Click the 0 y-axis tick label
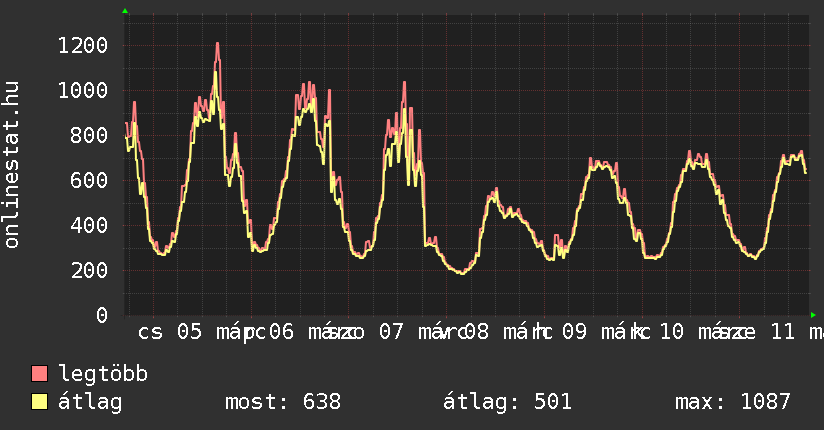 click(101, 315)
